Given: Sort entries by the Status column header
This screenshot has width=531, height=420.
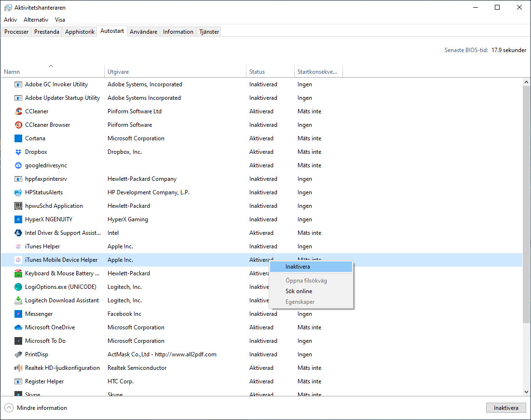Looking at the screenshot, I should click(x=257, y=71).
